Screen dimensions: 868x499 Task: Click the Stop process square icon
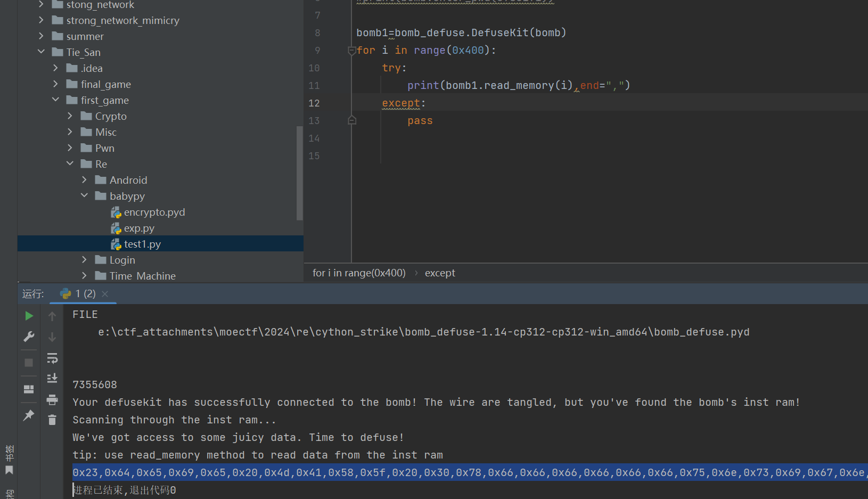(x=29, y=363)
